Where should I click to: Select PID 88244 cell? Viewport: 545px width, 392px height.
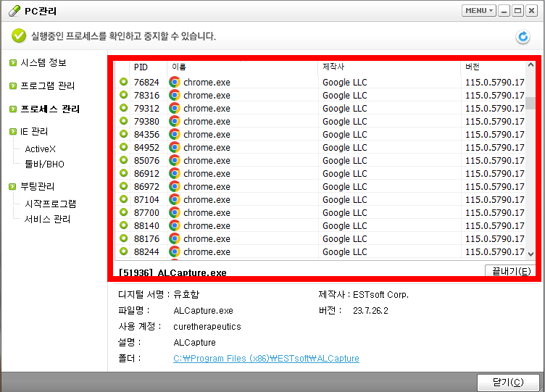point(146,251)
